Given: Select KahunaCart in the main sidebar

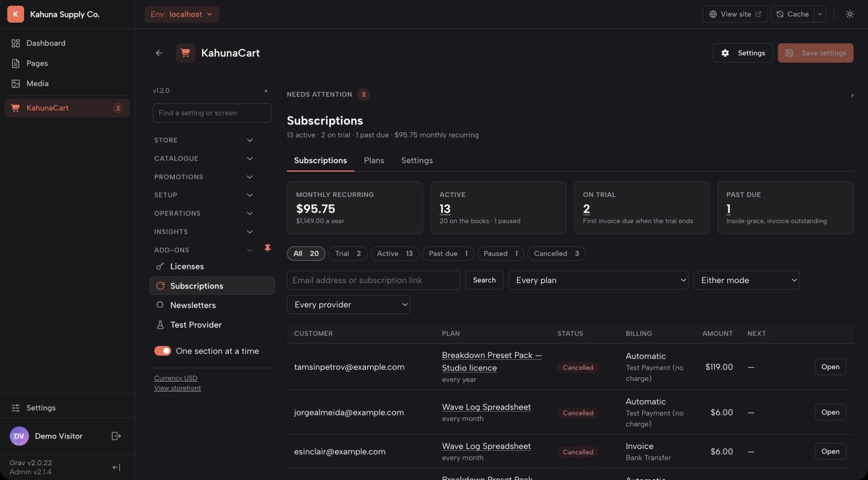Looking at the screenshot, I should [67, 108].
